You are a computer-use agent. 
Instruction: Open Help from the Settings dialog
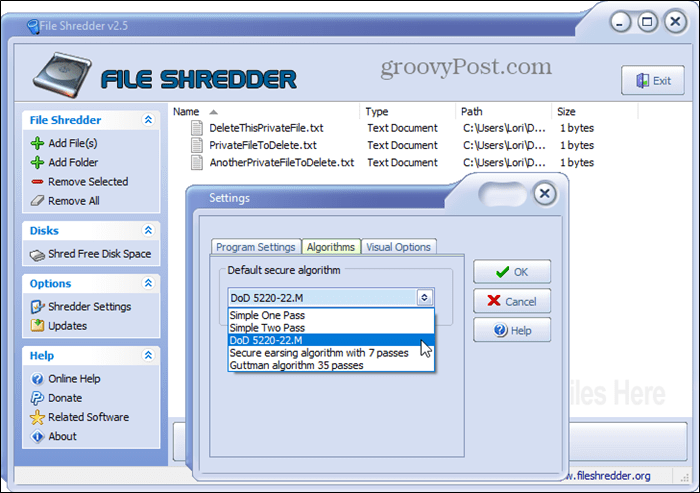point(512,330)
